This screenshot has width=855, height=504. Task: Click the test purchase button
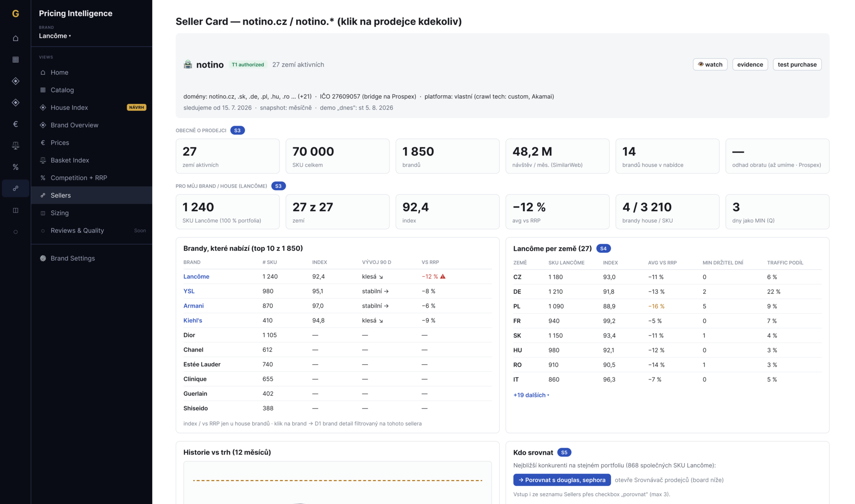(x=797, y=65)
